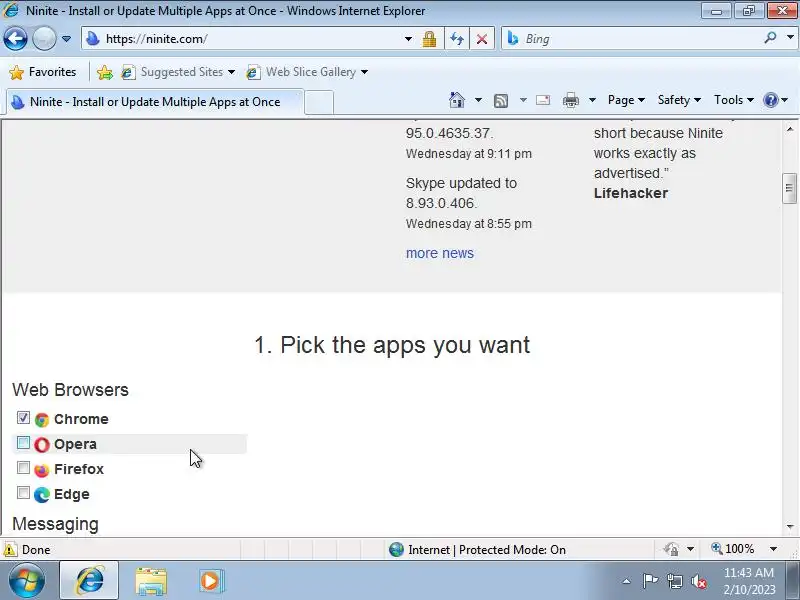Click the Home page icon
800x600 pixels.
coord(457,100)
